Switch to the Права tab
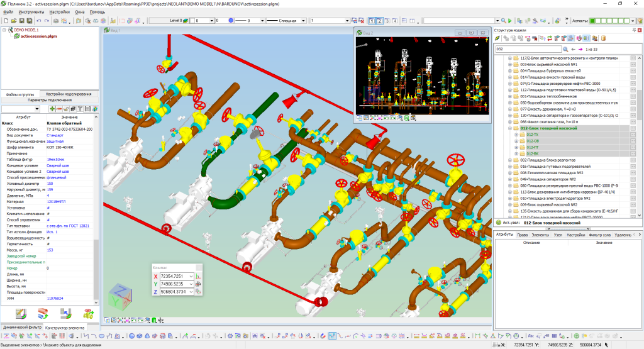 523,235
